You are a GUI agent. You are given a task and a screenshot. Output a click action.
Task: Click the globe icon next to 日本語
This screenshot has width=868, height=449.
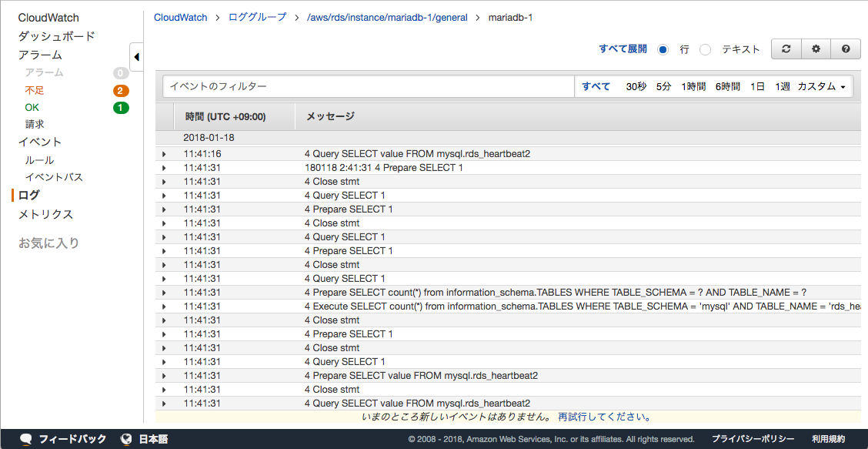[x=126, y=439]
